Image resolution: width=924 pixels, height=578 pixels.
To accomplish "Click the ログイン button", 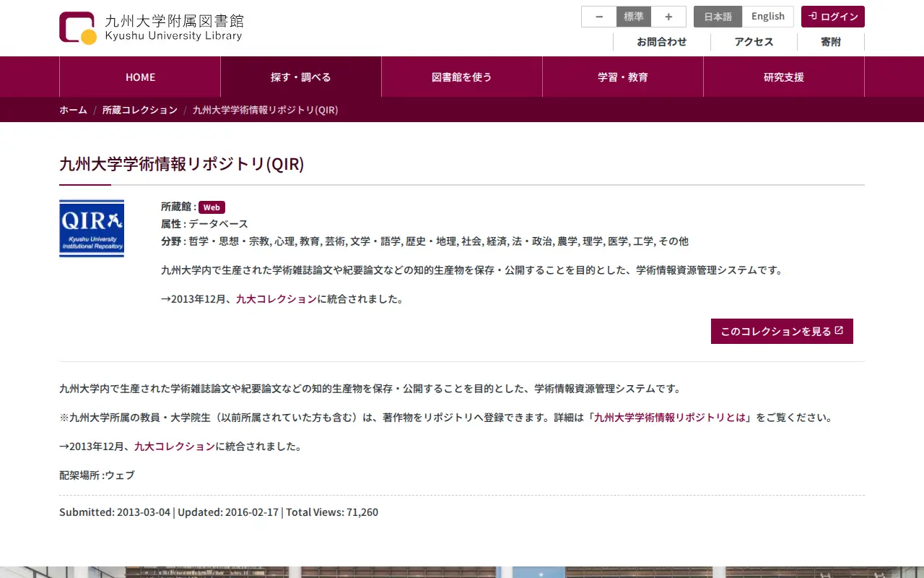I will (833, 17).
